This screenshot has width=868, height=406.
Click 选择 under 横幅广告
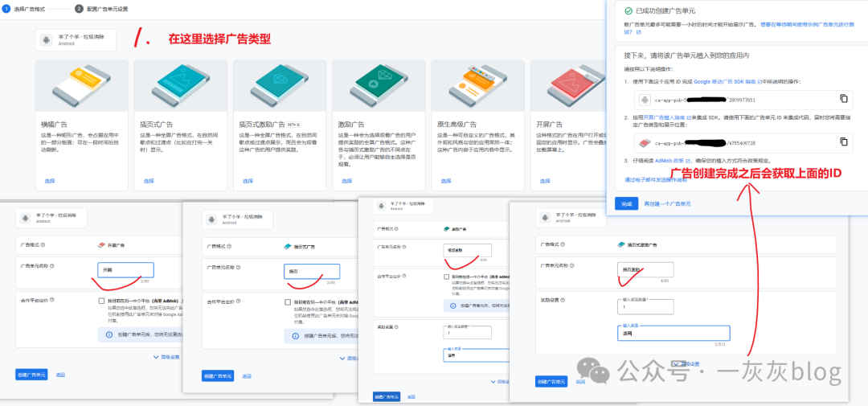point(49,181)
